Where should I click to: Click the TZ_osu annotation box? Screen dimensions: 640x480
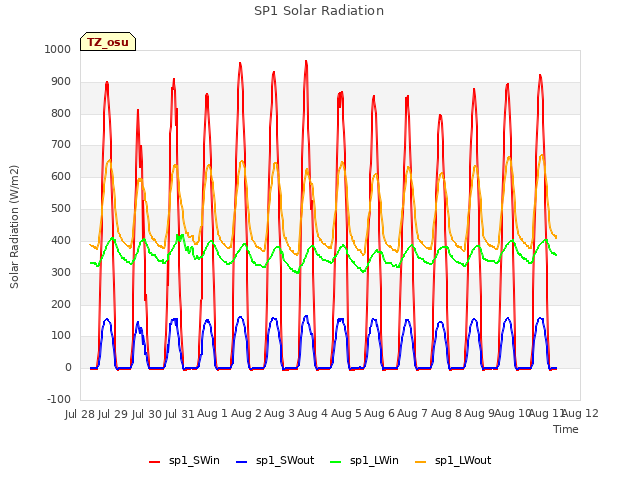tap(108, 42)
